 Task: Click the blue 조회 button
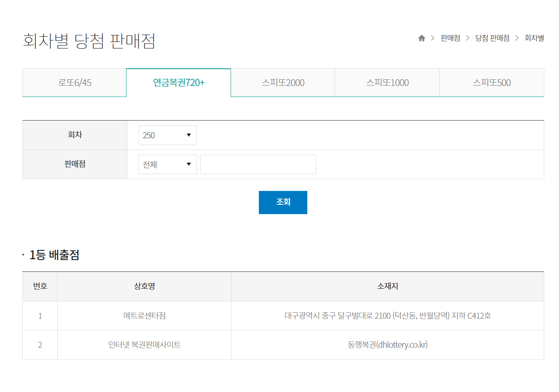coord(283,202)
